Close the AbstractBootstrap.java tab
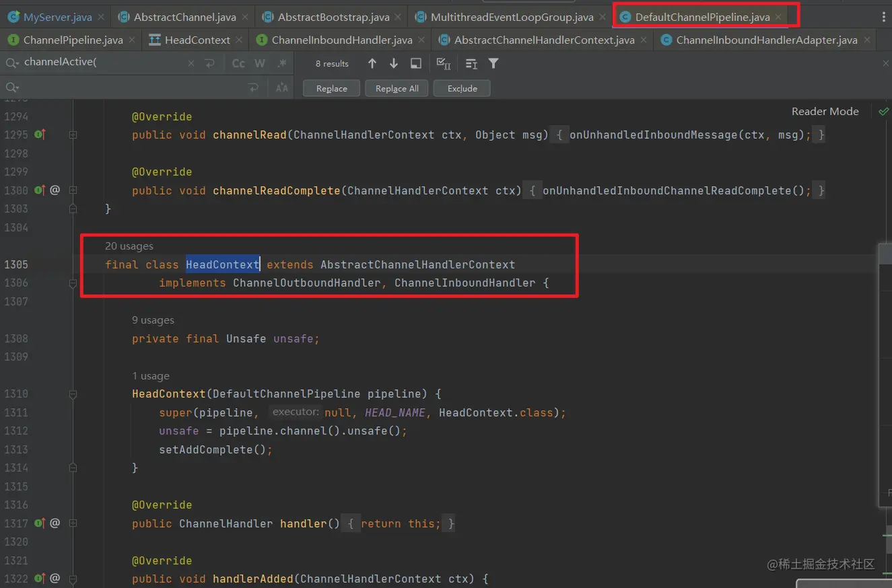Viewport: 892px width, 588px height. pyautogui.click(x=398, y=17)
